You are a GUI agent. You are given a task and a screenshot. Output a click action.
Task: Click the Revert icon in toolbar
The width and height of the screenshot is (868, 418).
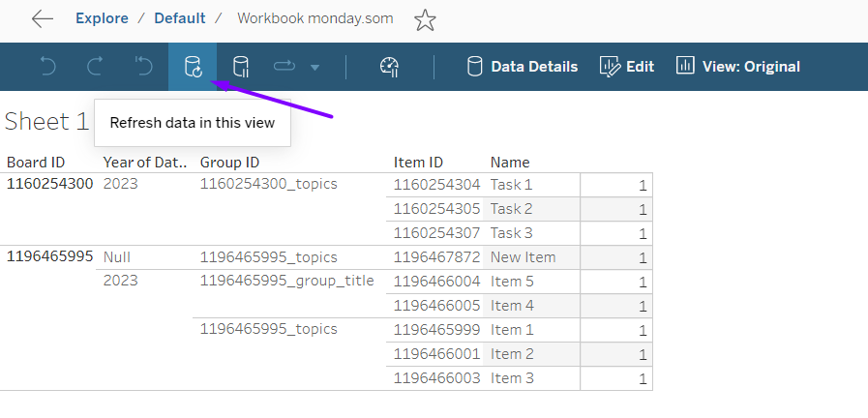click(143, 67)
